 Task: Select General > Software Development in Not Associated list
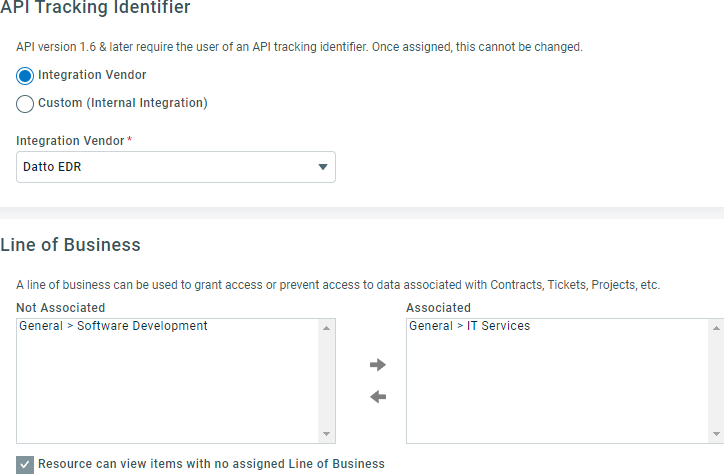[x=113, y=326]
